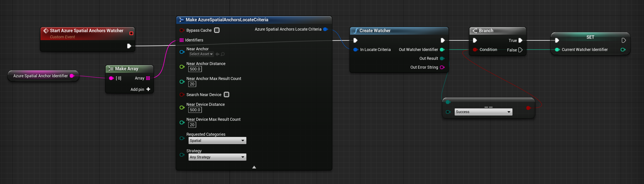This screenshot has height=184, width=644.
Task: Select the SET node header
Action: pos(590,37)
